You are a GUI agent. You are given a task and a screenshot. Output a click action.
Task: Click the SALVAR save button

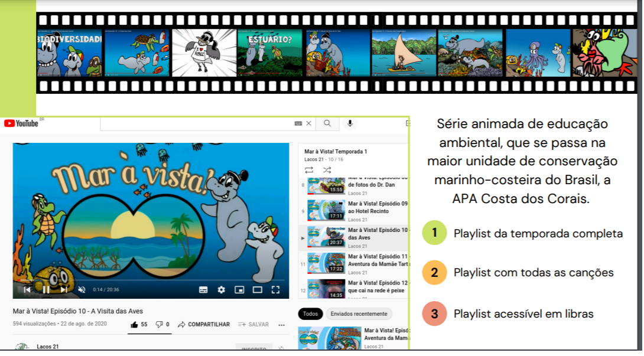click(x=253, y=324)
